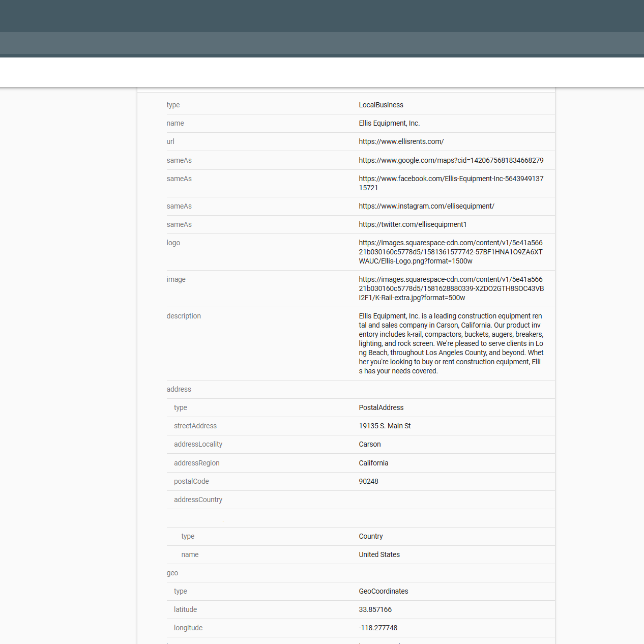This screenshot has width=644, height=644.
Task: Select the United States country name
Action: [x=379, y=554]
